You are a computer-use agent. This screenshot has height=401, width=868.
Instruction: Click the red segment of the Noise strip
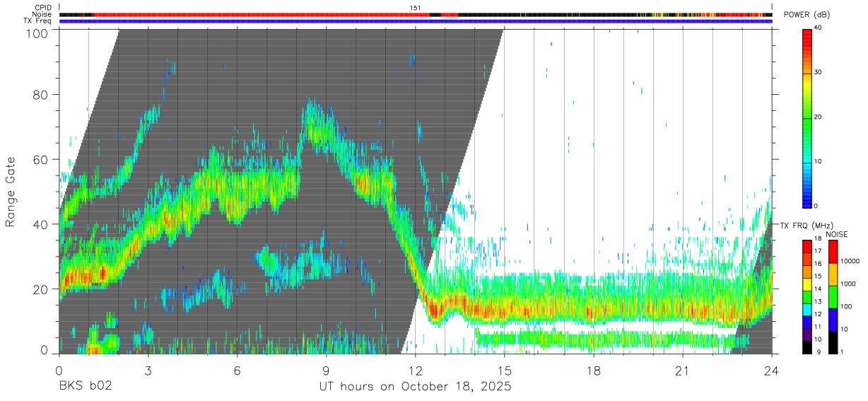tap(262, 14)
